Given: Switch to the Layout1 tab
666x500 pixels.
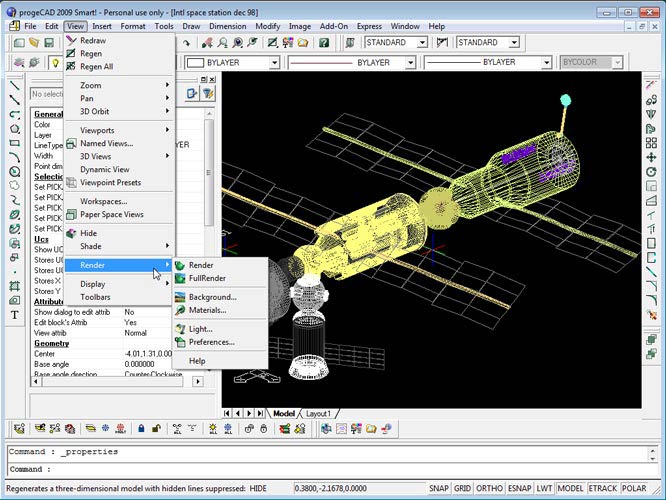Looking at the screenshot, I should (x=318, y=413).
